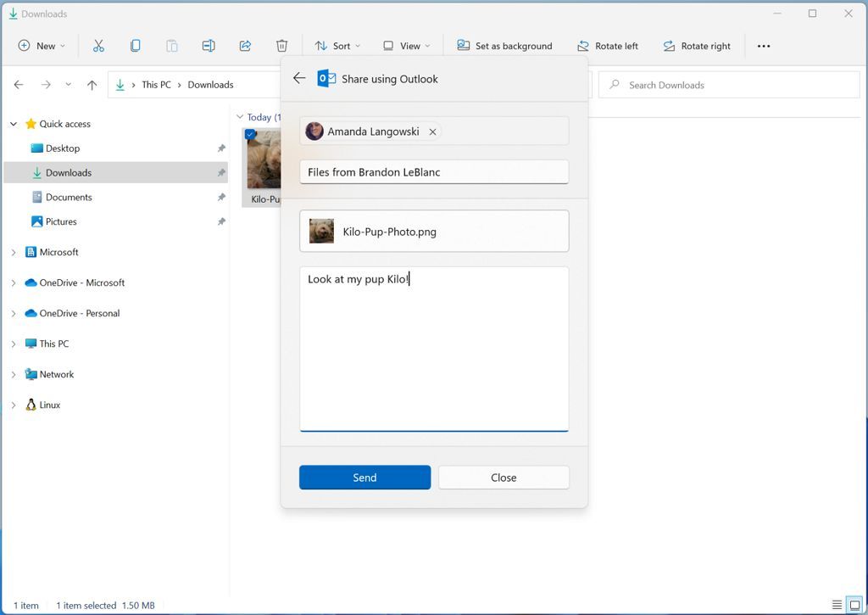The height and width of the screenshot is (615, 868).
Task: Click the Search Downloads box
Action: coord(727,85)
